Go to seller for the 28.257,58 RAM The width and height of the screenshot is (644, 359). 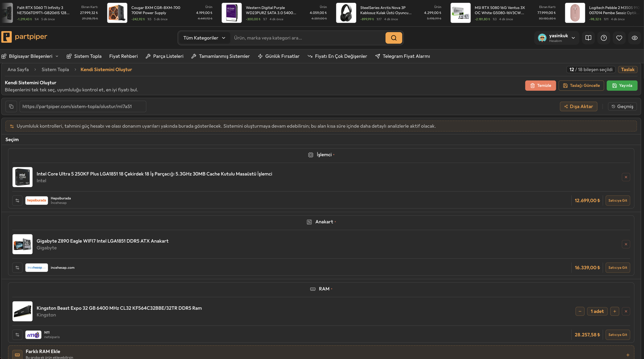click(617, 335)
